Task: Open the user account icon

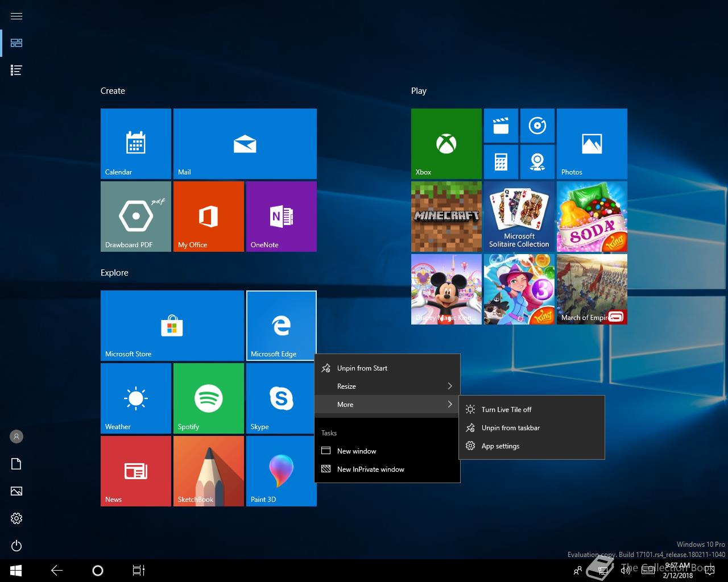Action: (16, 436)
